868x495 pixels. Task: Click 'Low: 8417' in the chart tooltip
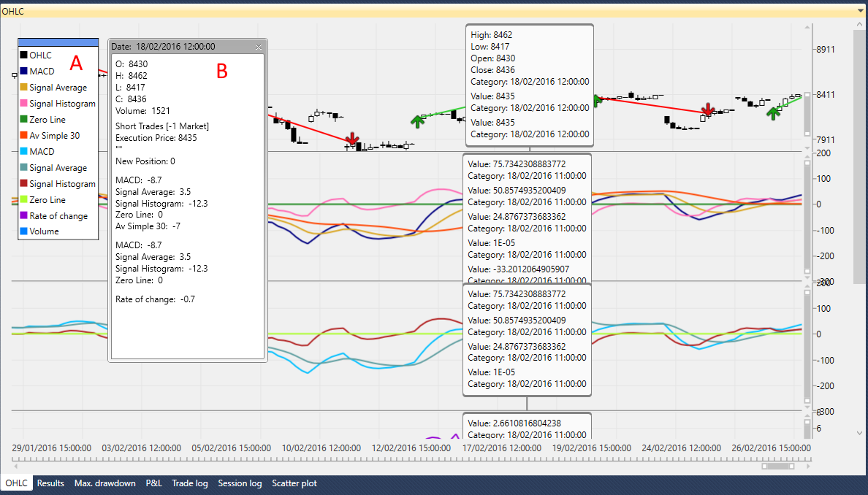490,47
